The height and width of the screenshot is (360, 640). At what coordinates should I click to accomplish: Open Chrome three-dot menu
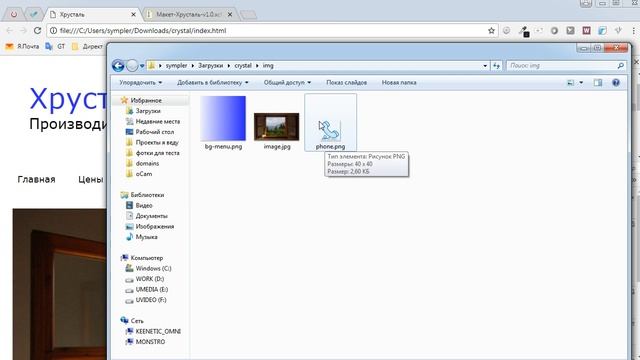[633, 31]
